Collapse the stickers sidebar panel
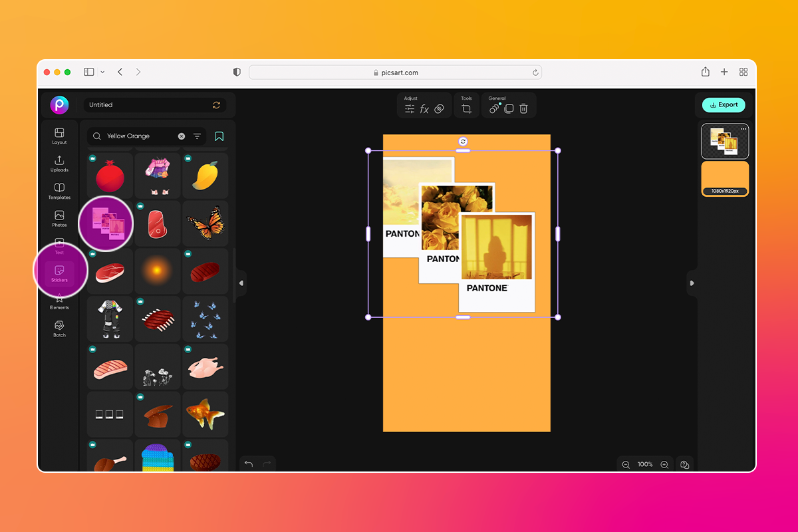This screenshot has height=532, width=798. 241,283
